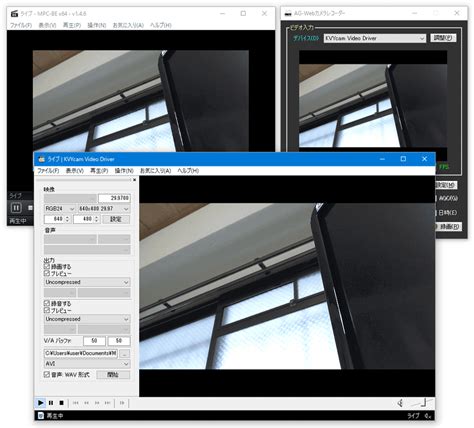Toggle the 音声: WAV 形式 checkbox
The height and width of the screenshot is (428, 474).
[x=47, y=375]
